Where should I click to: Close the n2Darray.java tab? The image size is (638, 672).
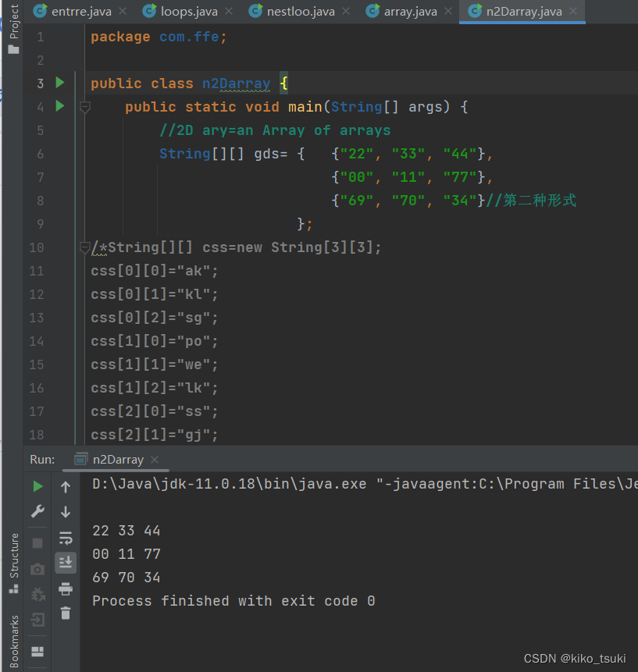coord(573,11)
